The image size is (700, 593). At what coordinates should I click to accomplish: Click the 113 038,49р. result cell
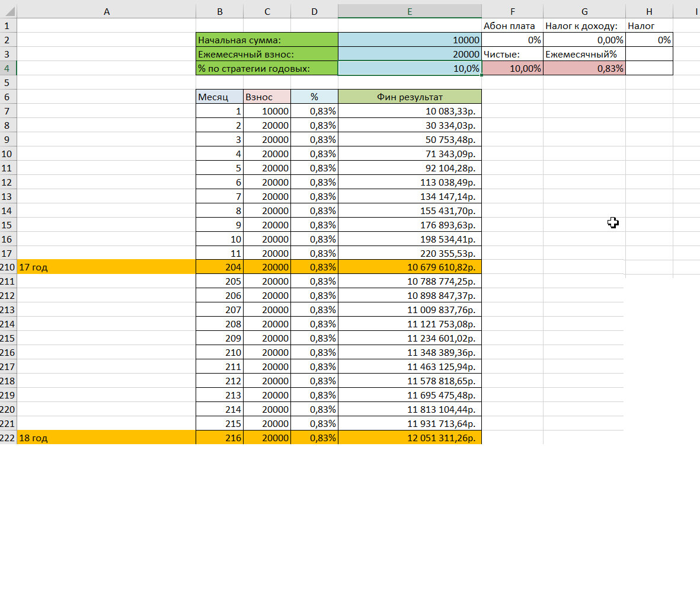click(x=410, y=182)
